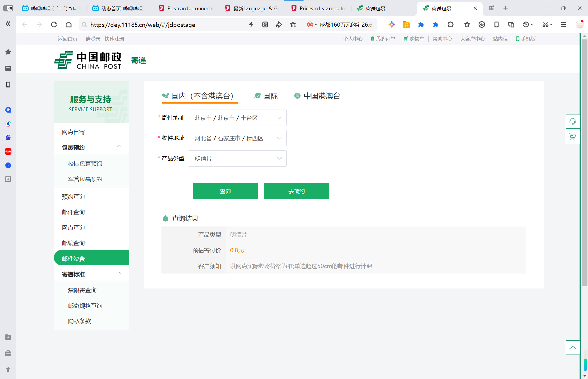Click the browser downloads icon
Screen dimensions: 588x379
(x=482, y=25)
